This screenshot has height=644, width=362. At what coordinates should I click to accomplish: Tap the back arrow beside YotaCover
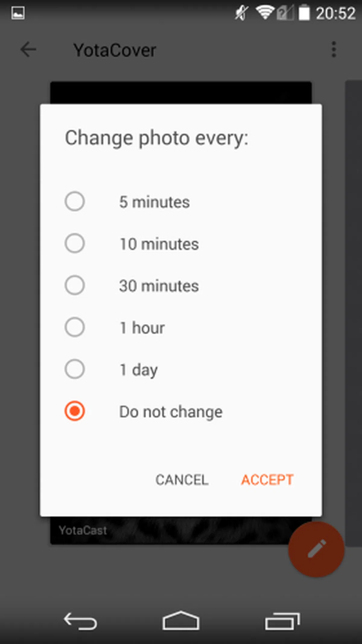pyautogui.click(x=28, y=50)
